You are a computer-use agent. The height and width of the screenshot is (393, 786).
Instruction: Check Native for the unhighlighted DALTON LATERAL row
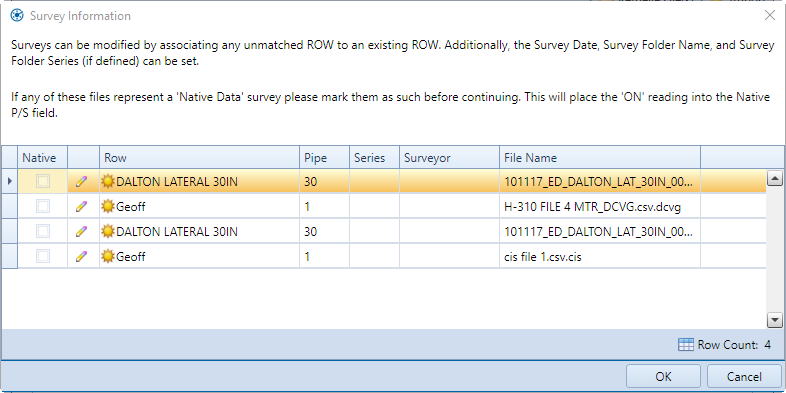coord(43,231)
